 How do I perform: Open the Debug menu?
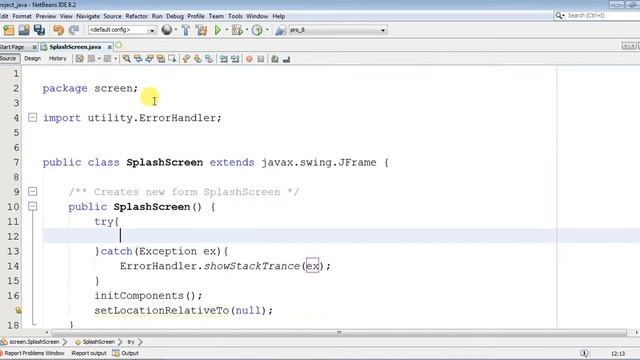pos(175,16)
